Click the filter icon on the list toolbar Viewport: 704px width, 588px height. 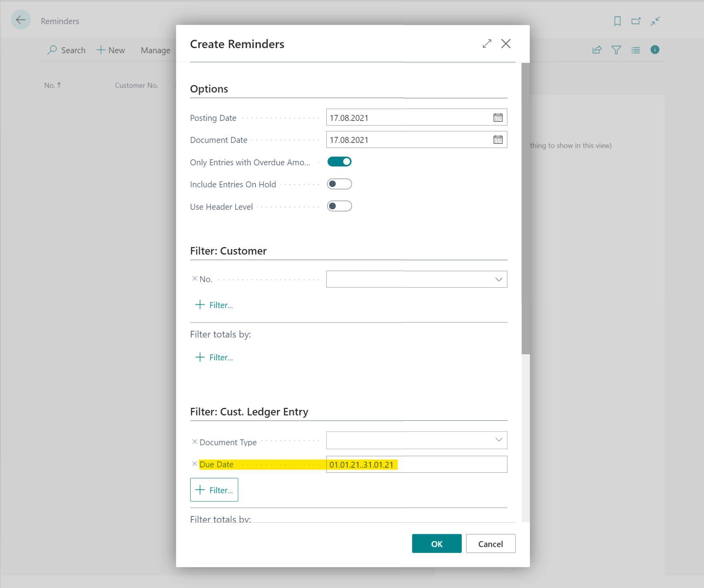pyautogui.click(x=616, y=50)
